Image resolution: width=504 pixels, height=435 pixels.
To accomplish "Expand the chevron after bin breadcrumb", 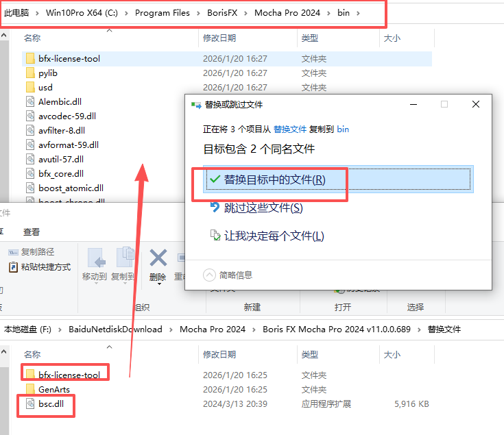I will (358, 13).
